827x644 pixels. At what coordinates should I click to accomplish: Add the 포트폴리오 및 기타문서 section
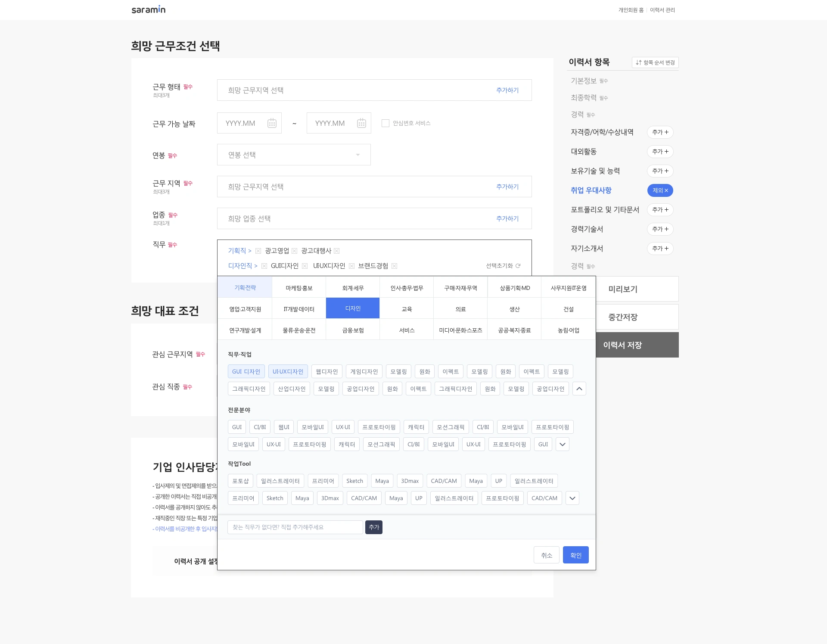click(660, 210)
